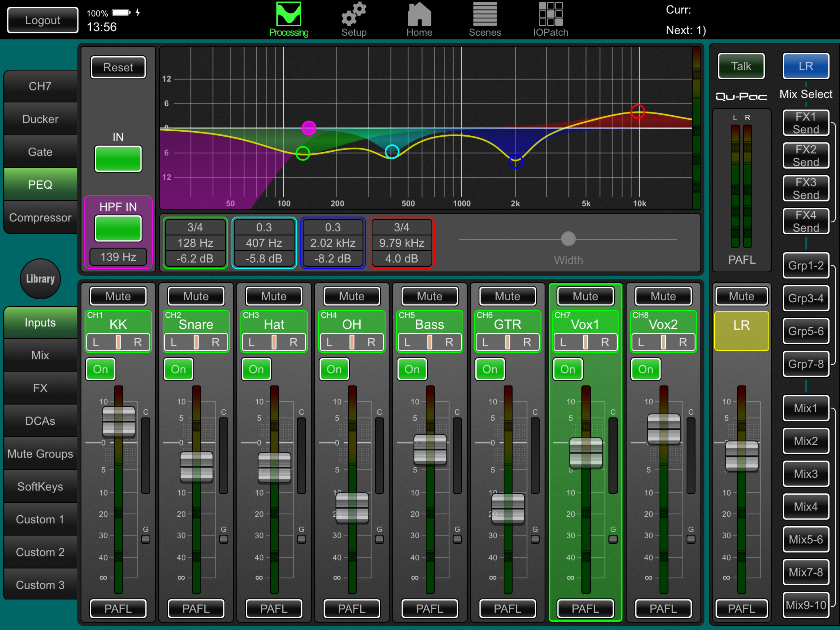Open the round Library button
840x630 pixels.
click(40, 279)
